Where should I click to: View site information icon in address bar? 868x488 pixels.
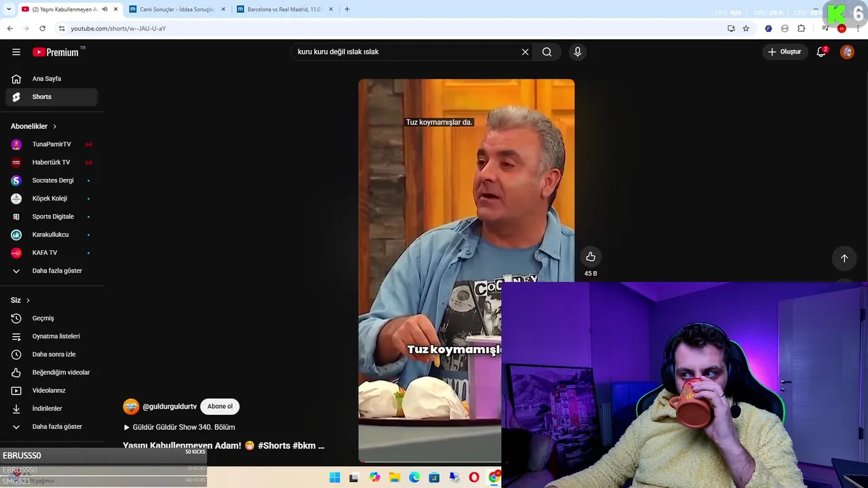62,28
